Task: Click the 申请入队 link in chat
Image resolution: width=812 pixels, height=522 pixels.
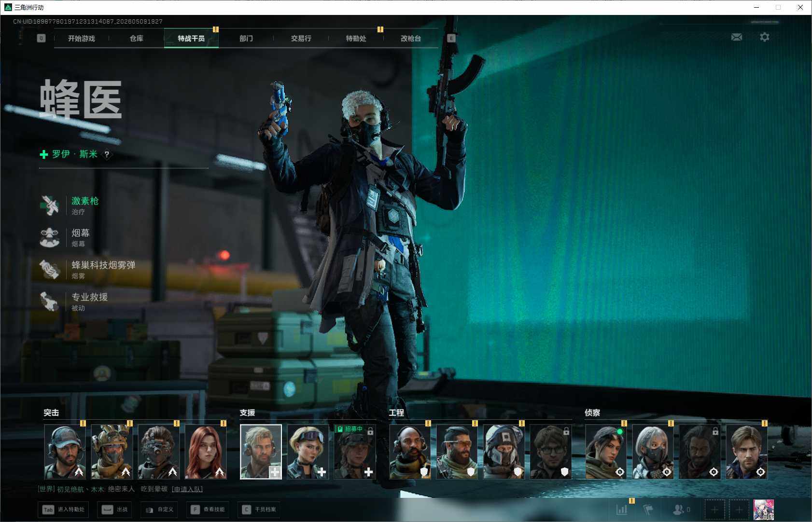Action: (187, 489)
